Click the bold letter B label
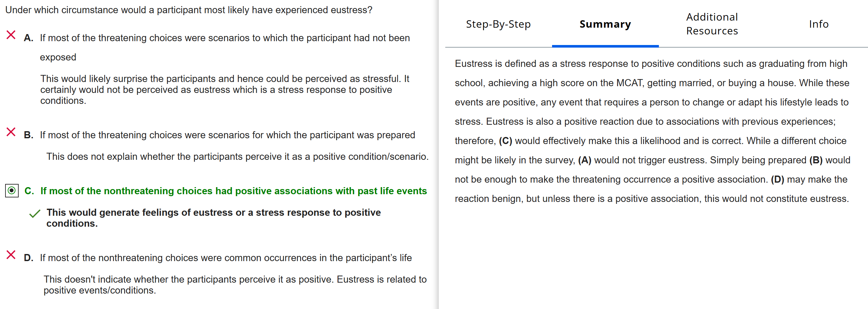868x309 pixels. [29, 135]
